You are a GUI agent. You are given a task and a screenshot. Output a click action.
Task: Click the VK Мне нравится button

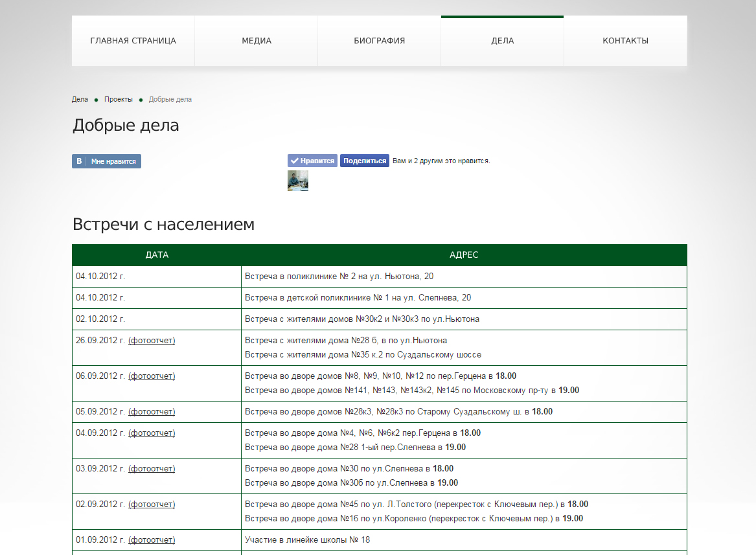click(106, 161)
